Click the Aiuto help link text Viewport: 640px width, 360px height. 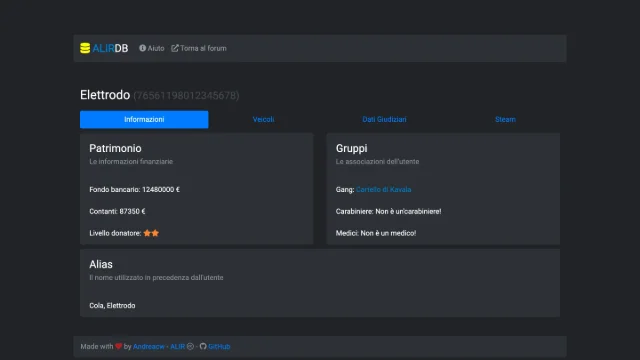[156, 48]
